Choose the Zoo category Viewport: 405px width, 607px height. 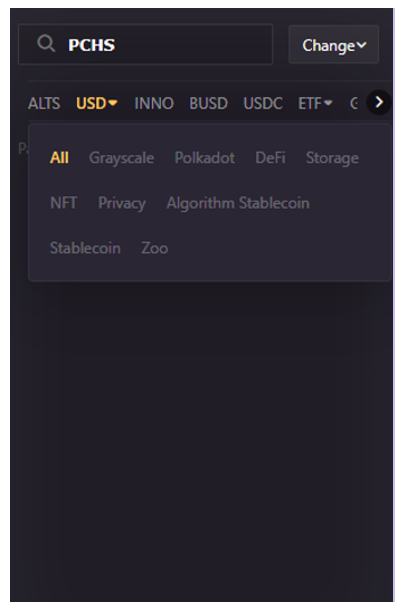pyautogui.click(x=154, y=248)
